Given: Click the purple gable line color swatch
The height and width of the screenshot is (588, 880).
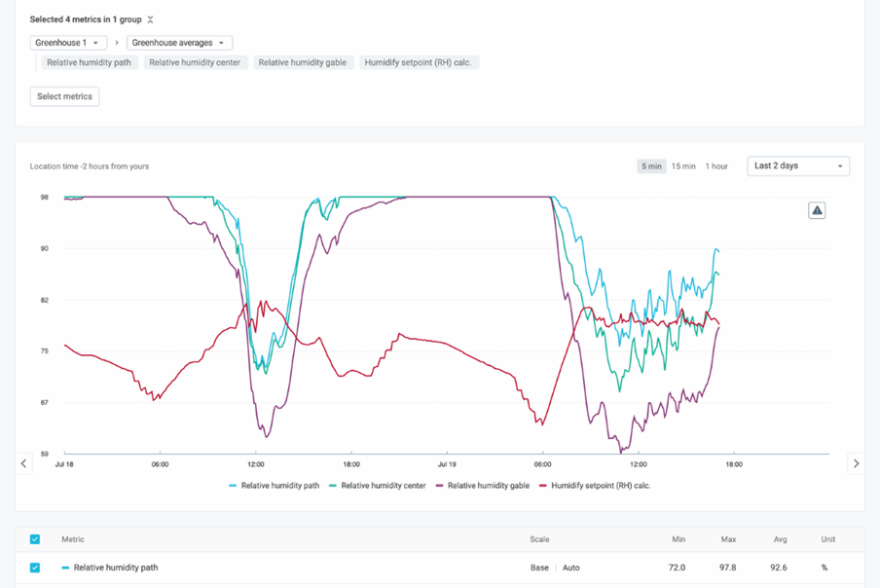Looking at the screenshot, I should click(440, 485).
